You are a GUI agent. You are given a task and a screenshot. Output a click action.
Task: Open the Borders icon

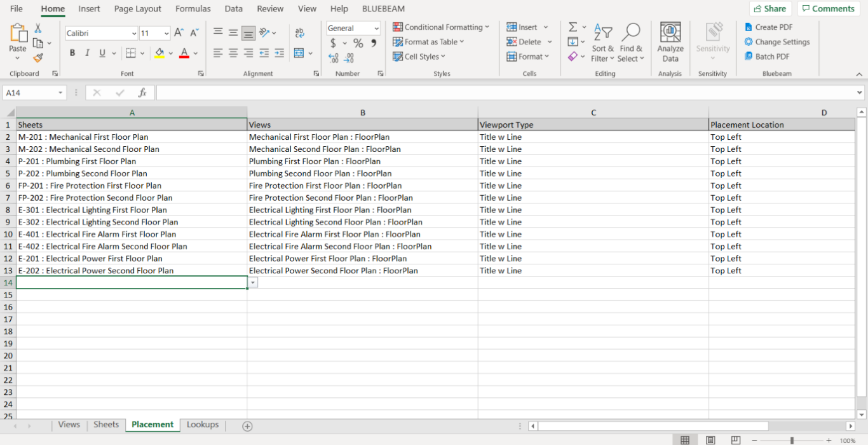(131, 53)
